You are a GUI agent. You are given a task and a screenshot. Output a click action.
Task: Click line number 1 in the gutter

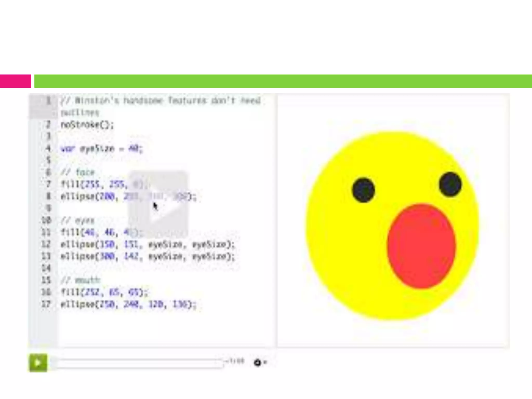point(48,101)
